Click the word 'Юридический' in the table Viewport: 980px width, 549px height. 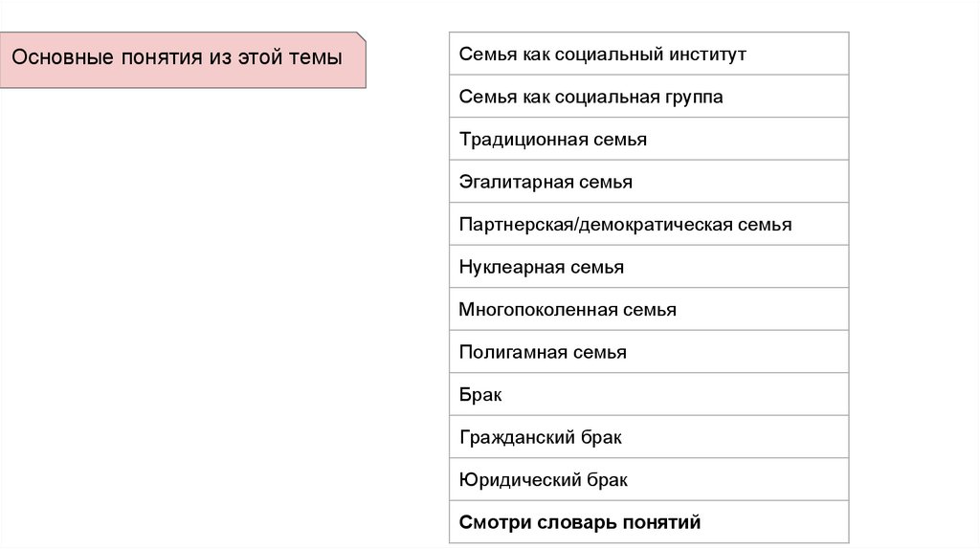pyautogui.click(x=518, y=480)
